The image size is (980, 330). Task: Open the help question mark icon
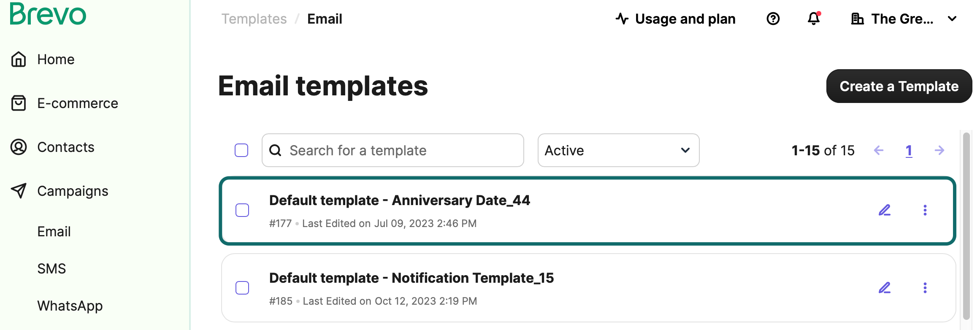[x=773, y=19]
